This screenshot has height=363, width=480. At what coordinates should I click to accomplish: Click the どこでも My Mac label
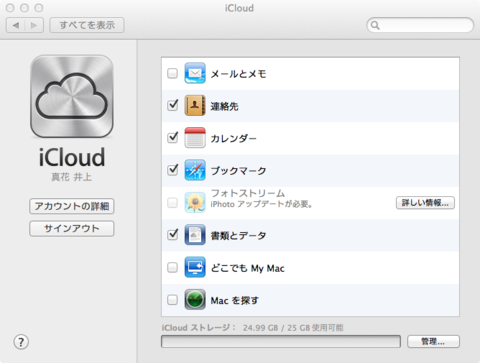[x=248, y=268]
